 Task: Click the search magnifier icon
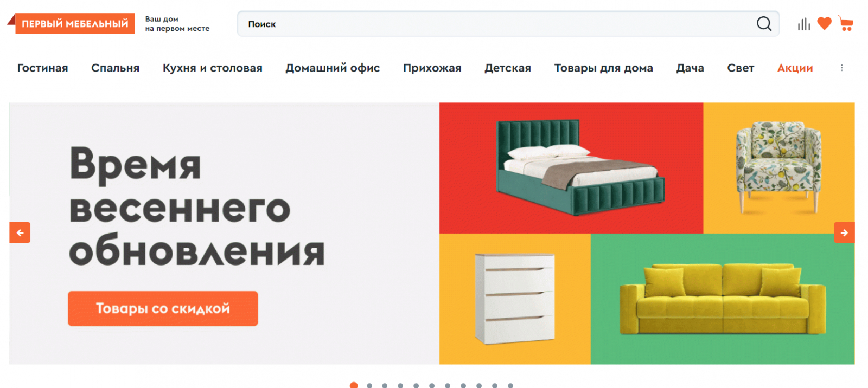pyautogui.click(x=764, y=24)
